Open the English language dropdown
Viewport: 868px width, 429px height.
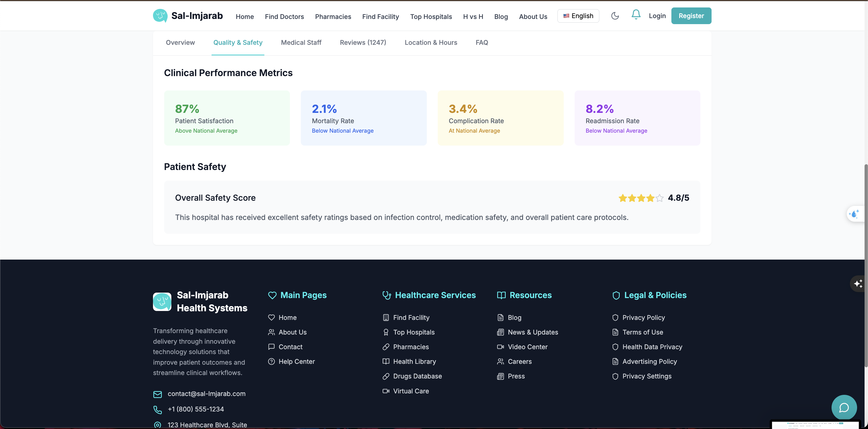tap(578, 16)
